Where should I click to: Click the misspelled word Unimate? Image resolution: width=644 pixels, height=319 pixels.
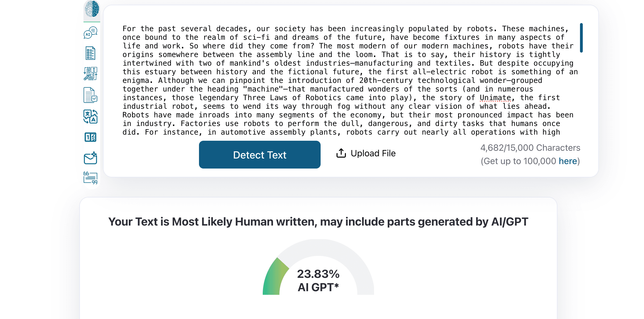[x=495, y=98]
